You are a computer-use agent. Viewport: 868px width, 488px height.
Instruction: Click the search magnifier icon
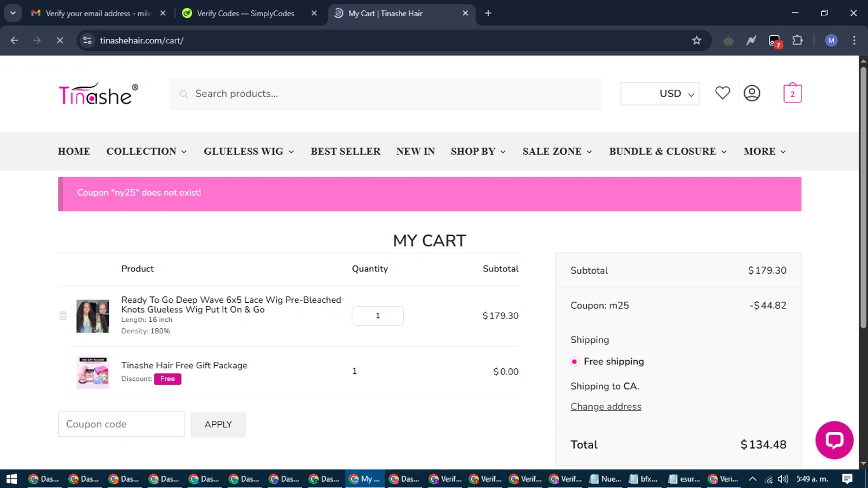(x=183, y=94)
